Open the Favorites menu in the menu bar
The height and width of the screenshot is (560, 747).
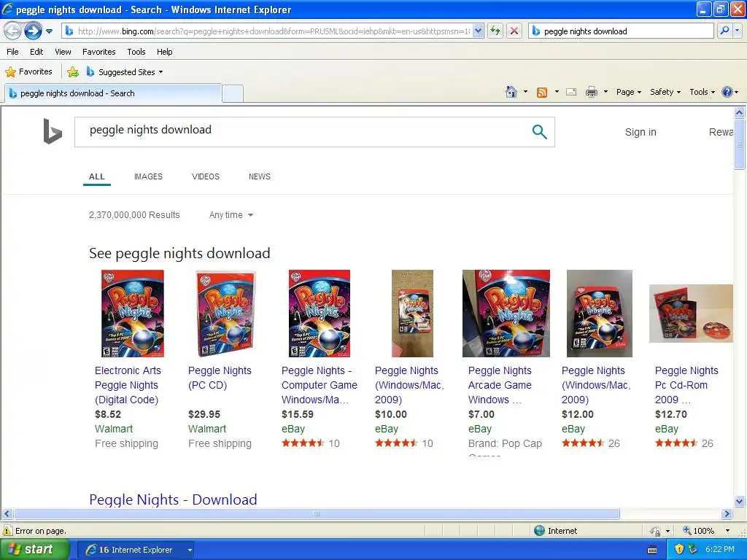pyautogui.click(x=98, y=52)
